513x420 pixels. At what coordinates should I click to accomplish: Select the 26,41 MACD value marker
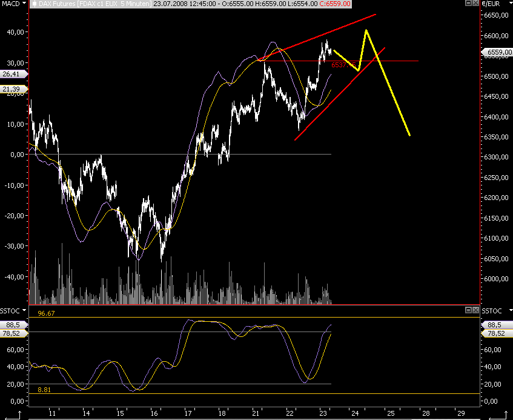click(14, 74)
